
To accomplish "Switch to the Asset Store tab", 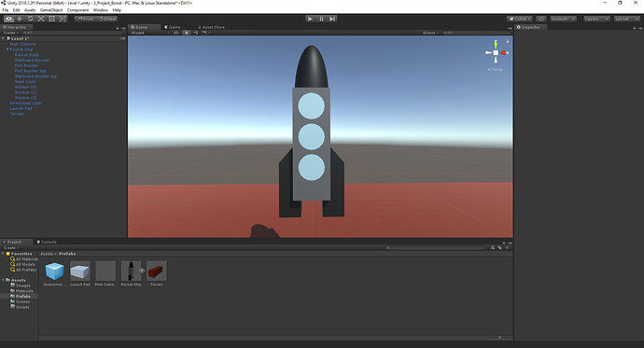I will tap(212, 27).
